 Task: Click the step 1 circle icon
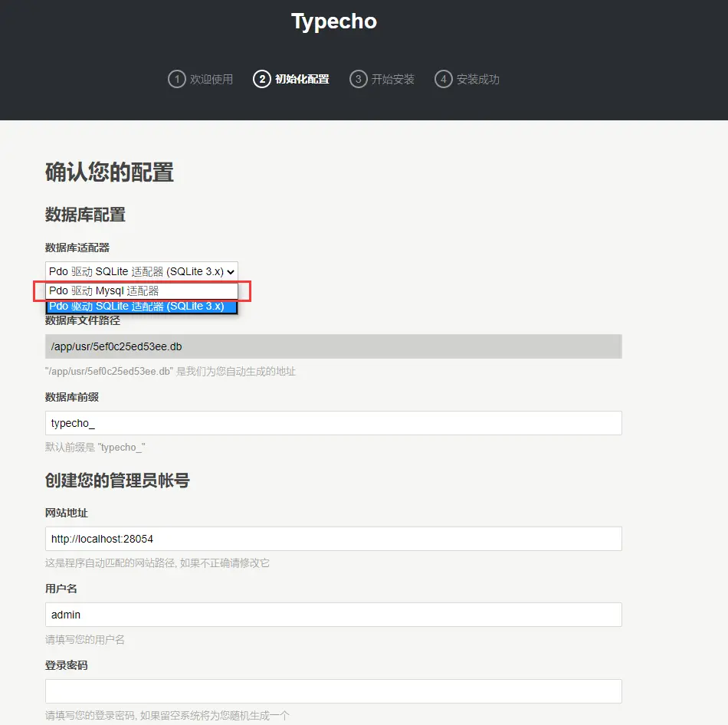(176, 79)
